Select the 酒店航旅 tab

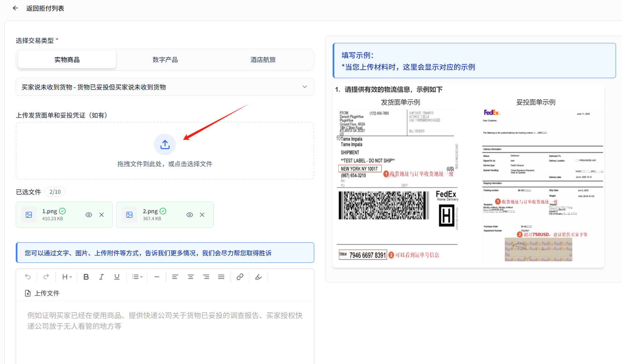[263, 60]
